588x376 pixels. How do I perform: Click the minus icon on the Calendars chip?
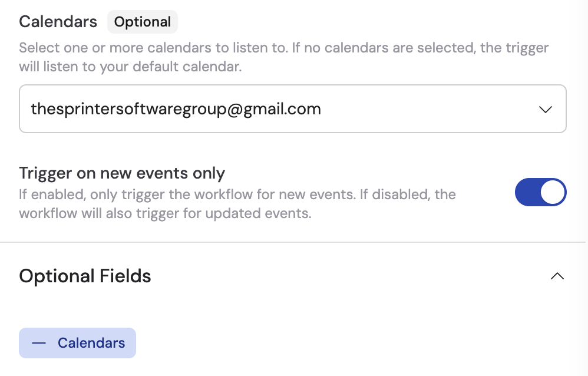pos(39,342)
